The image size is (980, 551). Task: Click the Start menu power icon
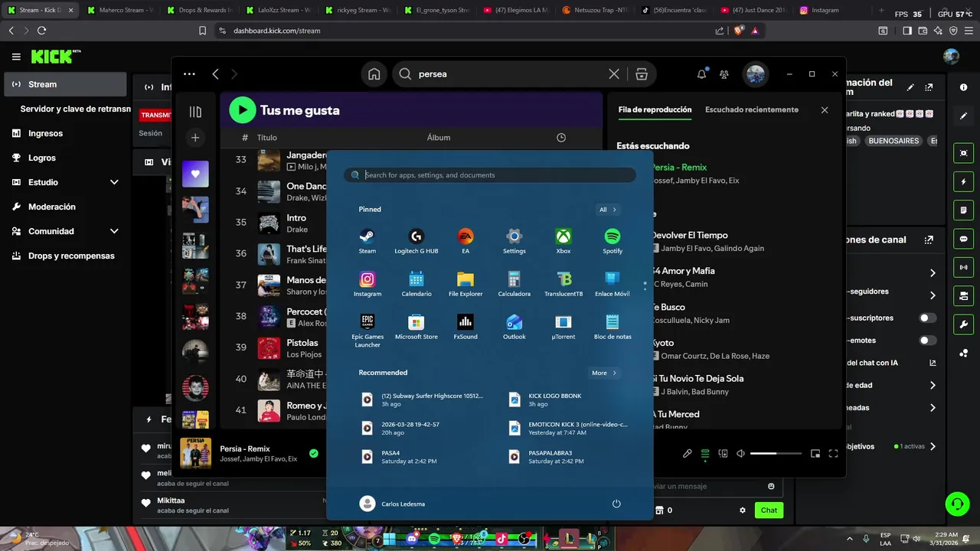click(x=616, y=504)
